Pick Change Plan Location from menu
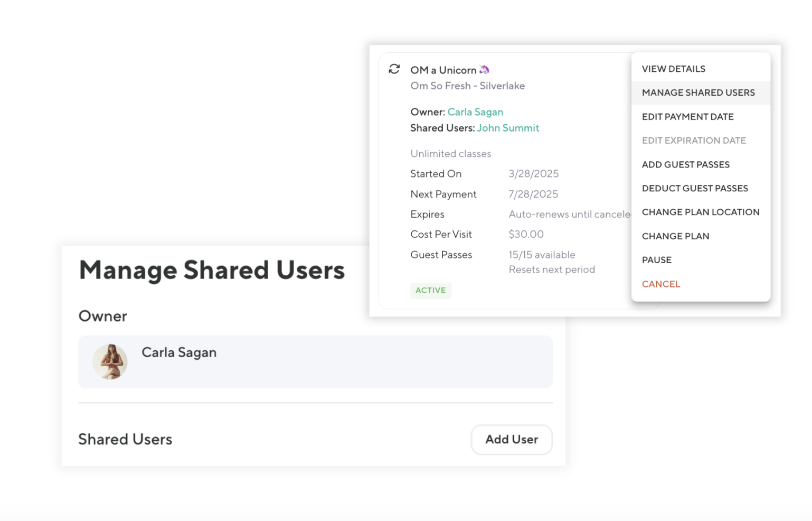Screen dimensions: 812x521 [x=700, y=212]
